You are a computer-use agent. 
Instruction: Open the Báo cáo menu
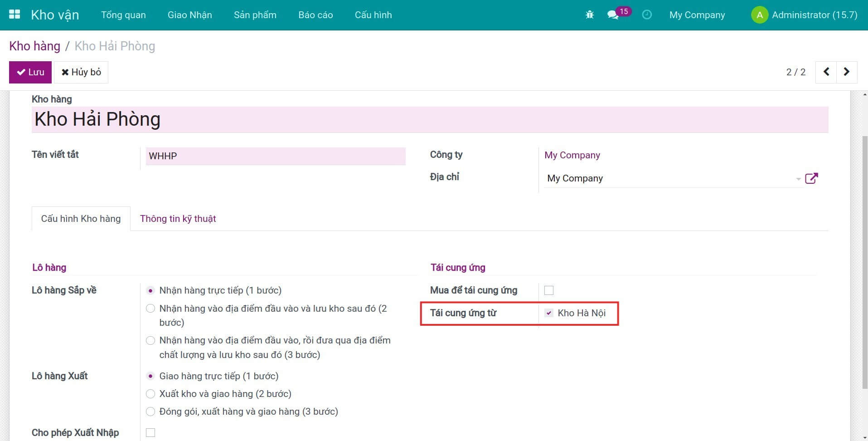click(315, 15)
